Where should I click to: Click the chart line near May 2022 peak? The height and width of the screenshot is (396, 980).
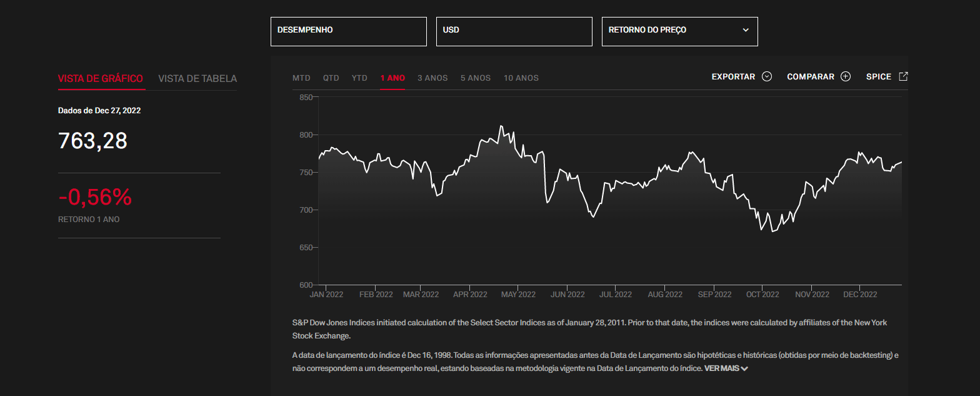point(501,126)
